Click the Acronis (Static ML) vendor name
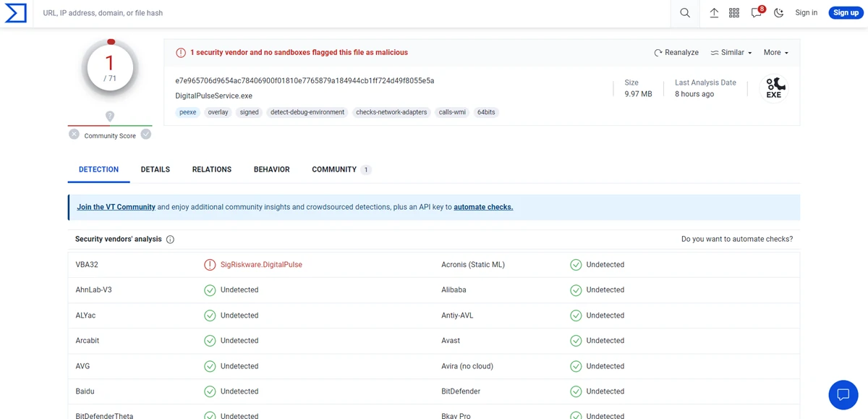Viewport: 868px width, 419px height. [x=473, y=265]
